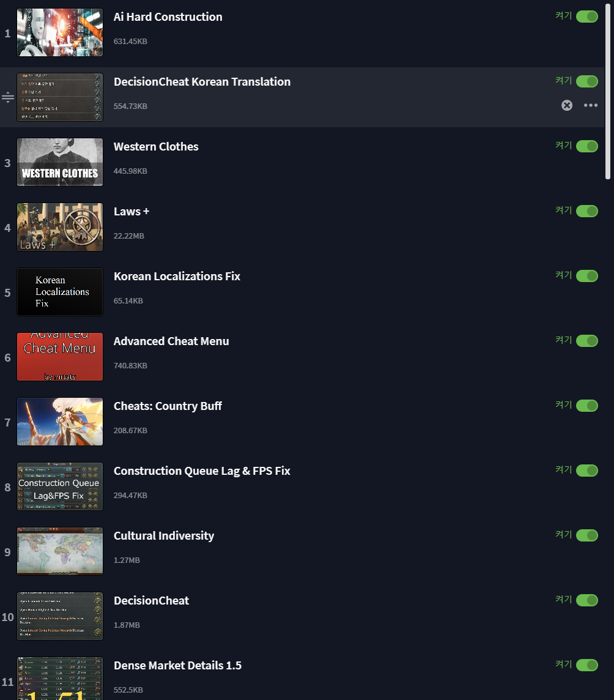Click the Cultural Indiversity world map thumbnail

(x=60, y=551)
